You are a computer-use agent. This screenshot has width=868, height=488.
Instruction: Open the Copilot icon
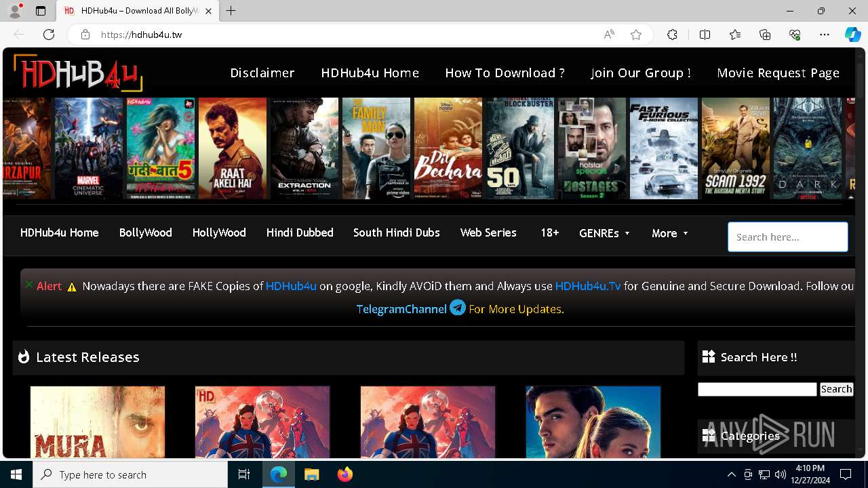(x=852, y=35)
